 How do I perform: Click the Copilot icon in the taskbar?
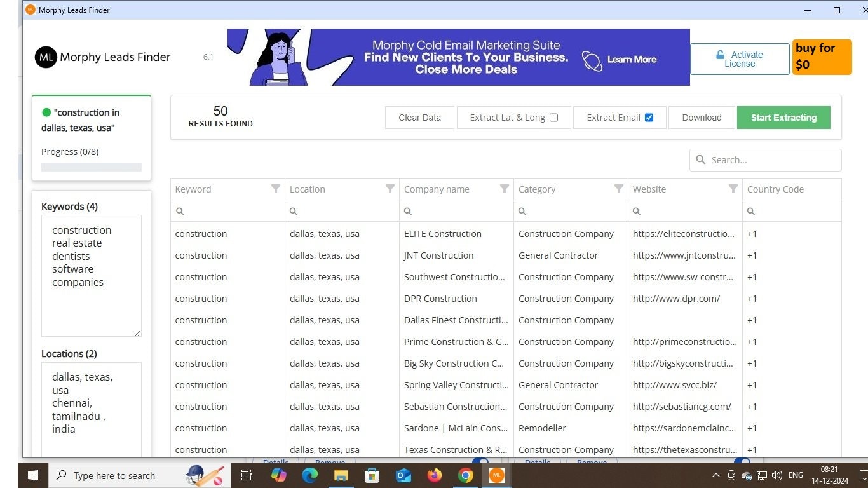click(x=278, y=475)
